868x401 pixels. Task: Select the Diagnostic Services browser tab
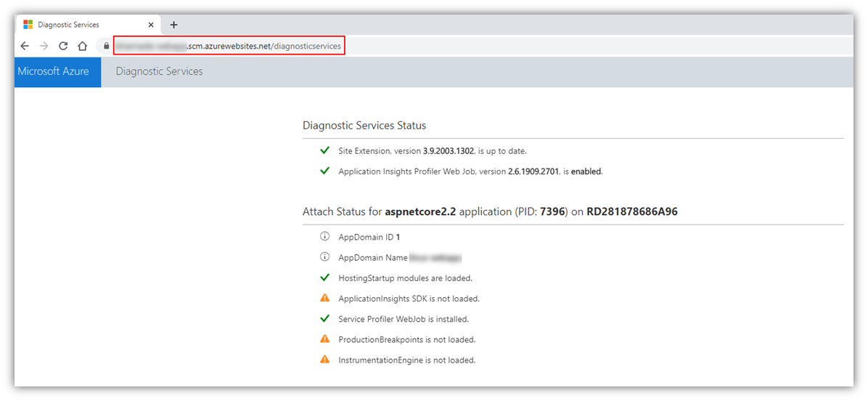tap(89, 25)
